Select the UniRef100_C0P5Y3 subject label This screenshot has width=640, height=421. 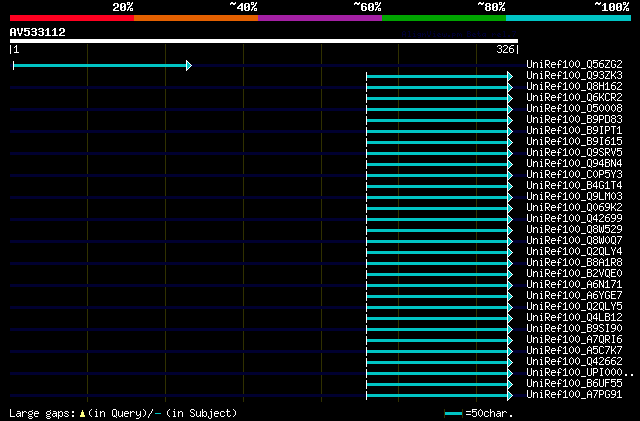pos(574,174)
